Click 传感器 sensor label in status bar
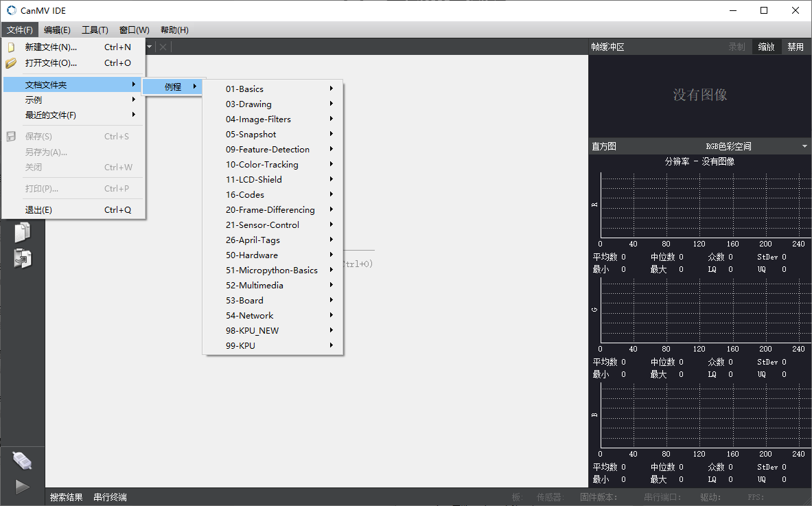This screenshot has height=506, width=812. (x=549, y=497)
